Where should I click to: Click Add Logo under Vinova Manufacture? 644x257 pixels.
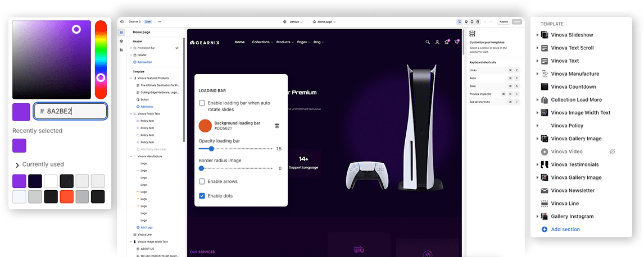144,227
